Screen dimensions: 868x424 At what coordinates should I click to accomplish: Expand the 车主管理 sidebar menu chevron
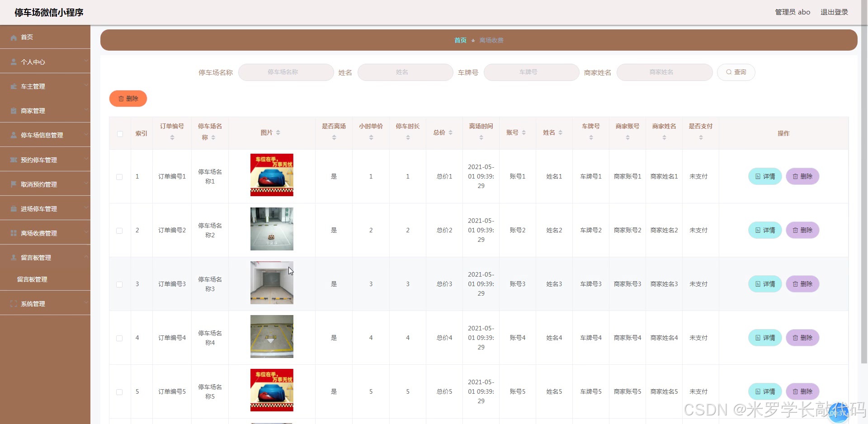[x=85, y=85]
